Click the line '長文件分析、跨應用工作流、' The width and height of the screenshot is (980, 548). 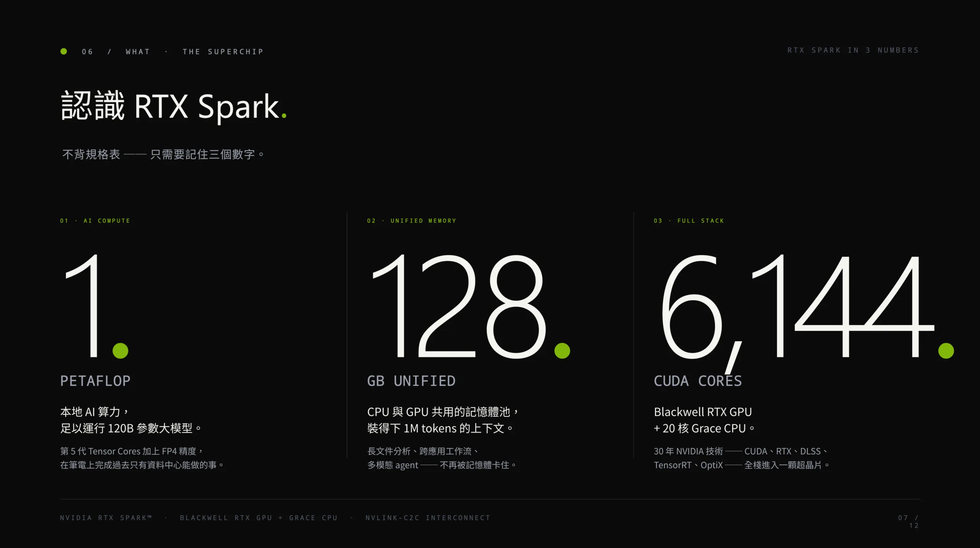423,451
